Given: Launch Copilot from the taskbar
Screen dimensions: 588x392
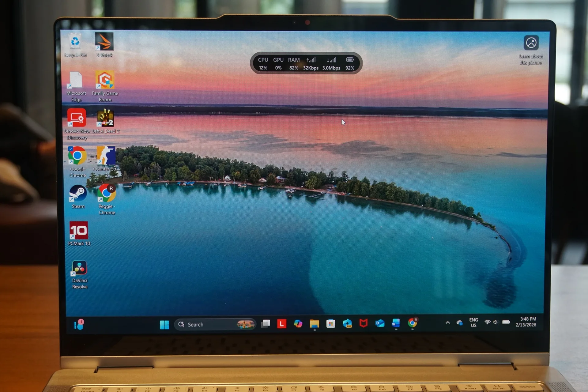Looking at the screenshot, I should [x=298, y=324].
